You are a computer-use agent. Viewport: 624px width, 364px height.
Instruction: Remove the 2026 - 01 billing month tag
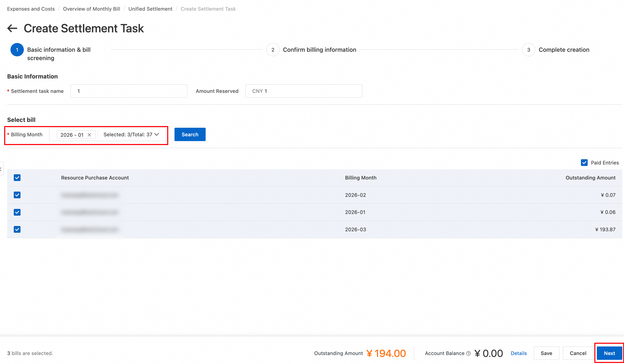[x=89, y=135]
